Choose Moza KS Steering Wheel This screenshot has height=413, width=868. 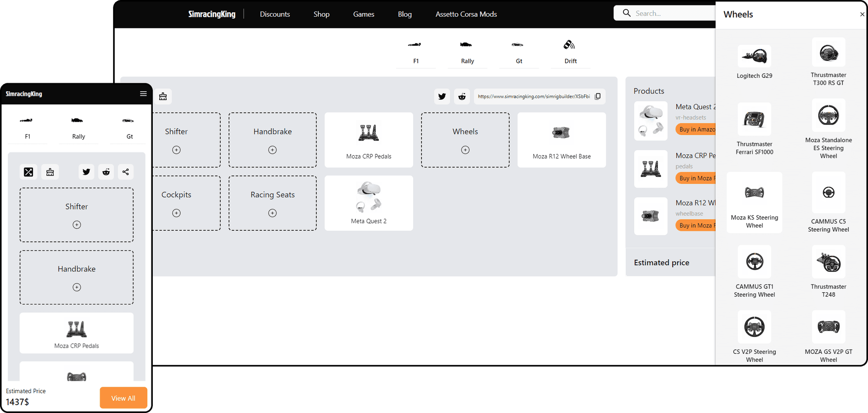tap(755, 202)
